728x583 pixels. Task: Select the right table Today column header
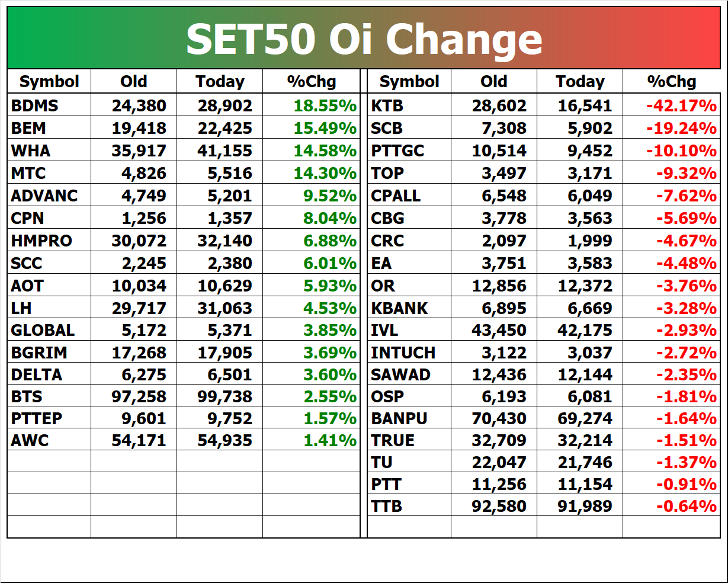pyautogui.click(x=580, y=81)
